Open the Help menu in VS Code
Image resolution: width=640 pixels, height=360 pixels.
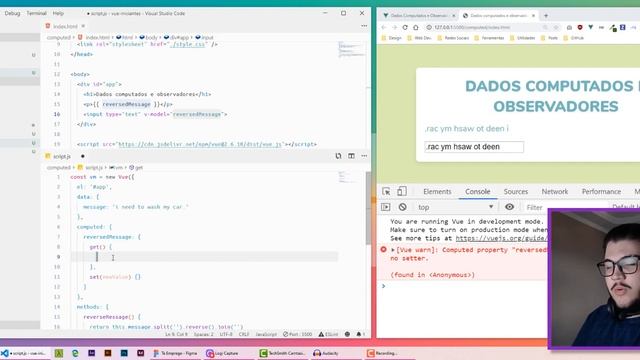(x=58, y=13)
